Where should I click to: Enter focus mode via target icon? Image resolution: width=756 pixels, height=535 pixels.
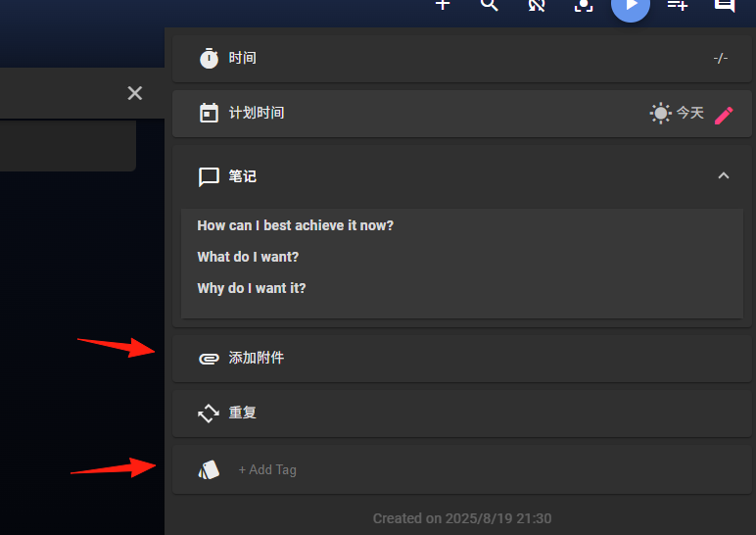coord(584,5)
